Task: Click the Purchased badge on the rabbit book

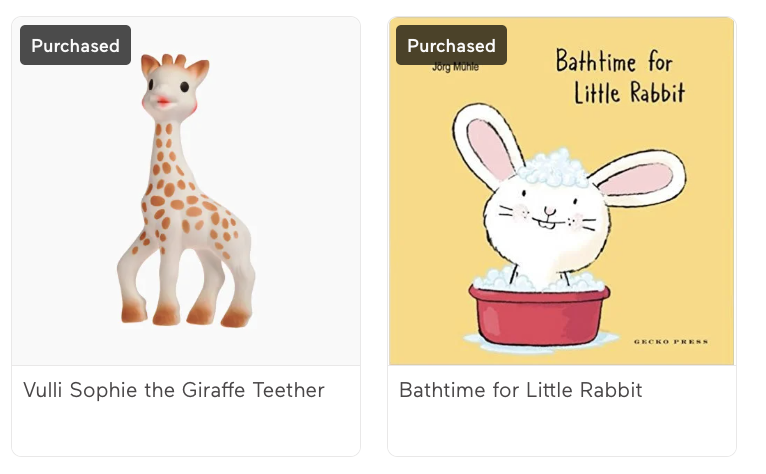Action: pyautogui.click(x=451, y=46)
